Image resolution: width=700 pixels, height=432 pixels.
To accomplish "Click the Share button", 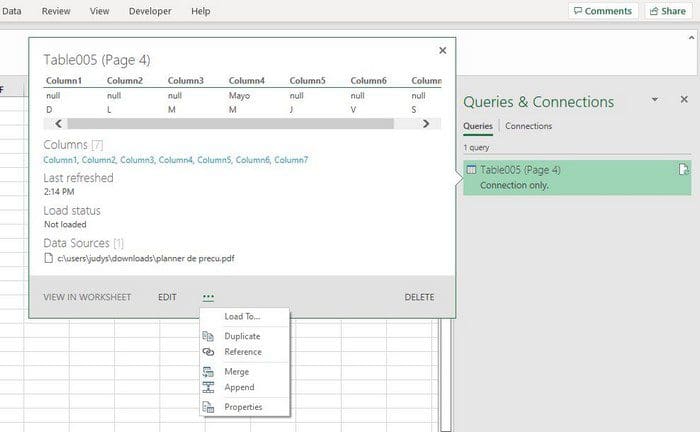I will coord(668,11).
